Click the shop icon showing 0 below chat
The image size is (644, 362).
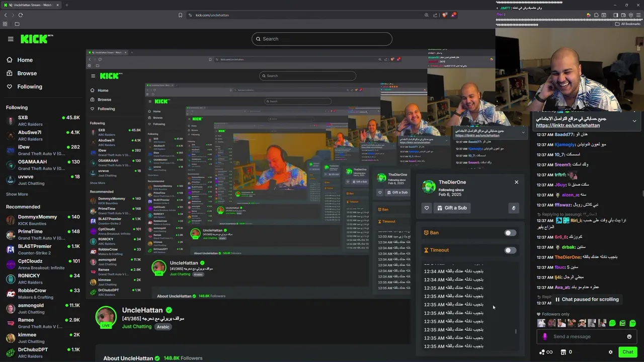(x=566, y=352)
